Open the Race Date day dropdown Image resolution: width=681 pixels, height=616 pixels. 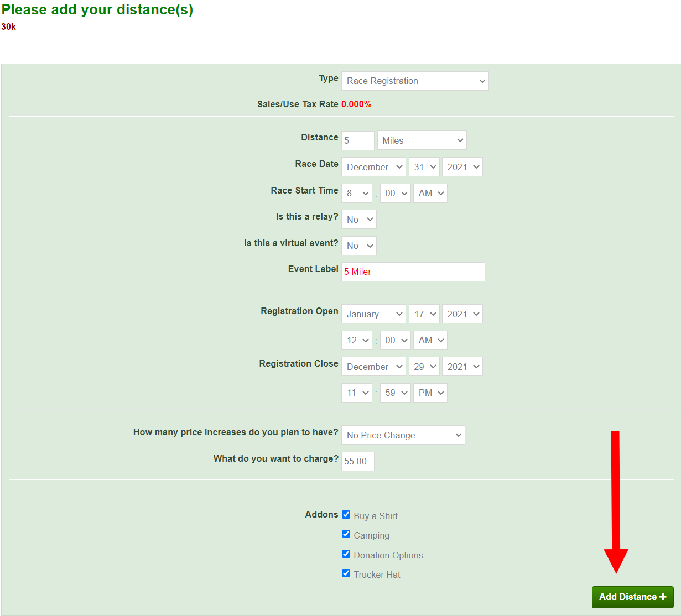(x=424, y=167)
